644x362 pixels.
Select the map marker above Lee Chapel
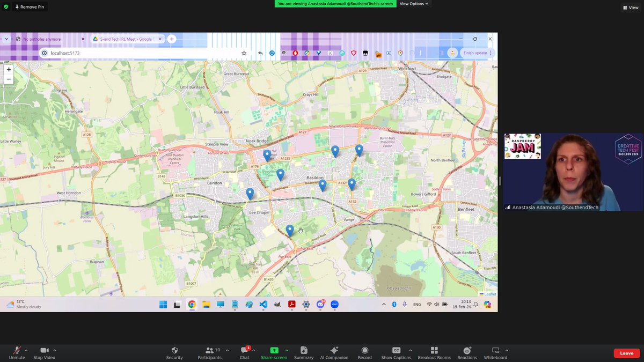pyautogui.click(x=250, y=194)
